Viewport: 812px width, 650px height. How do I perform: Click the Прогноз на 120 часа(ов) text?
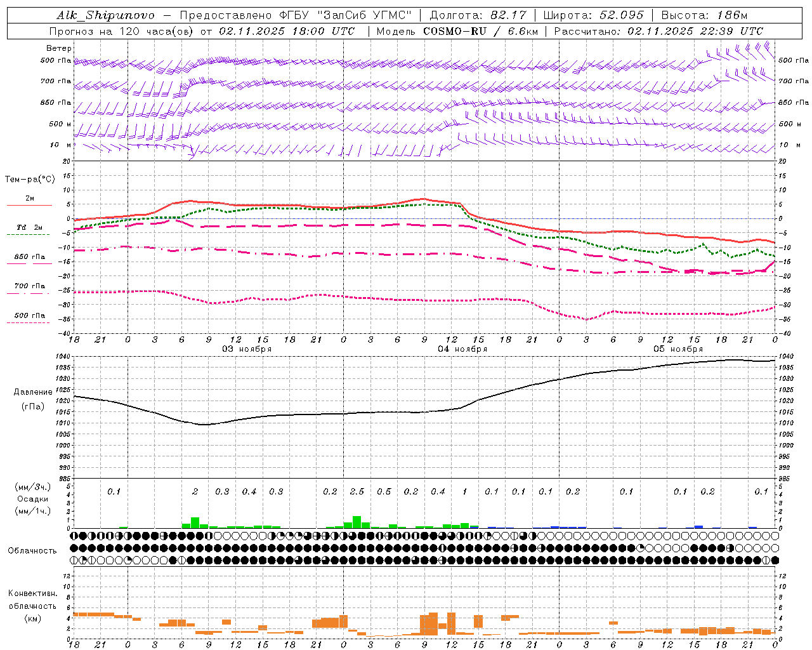click(121, 31)
